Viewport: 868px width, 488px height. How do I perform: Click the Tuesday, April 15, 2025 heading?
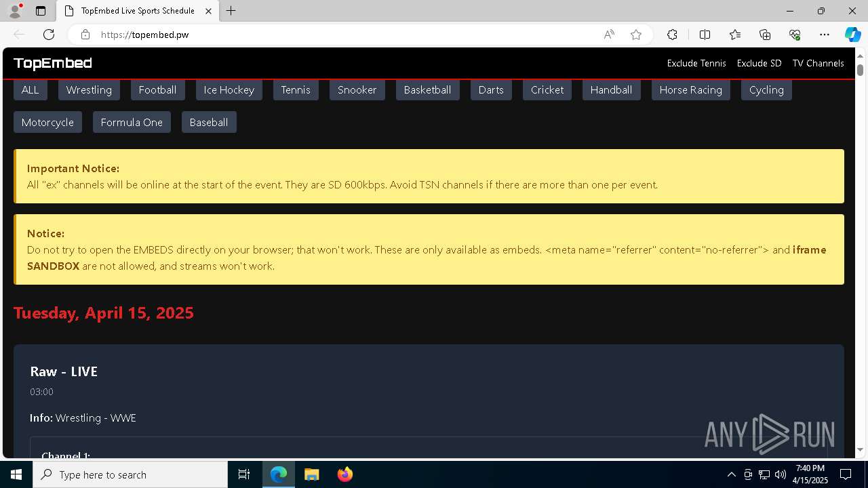coord(104,312)
